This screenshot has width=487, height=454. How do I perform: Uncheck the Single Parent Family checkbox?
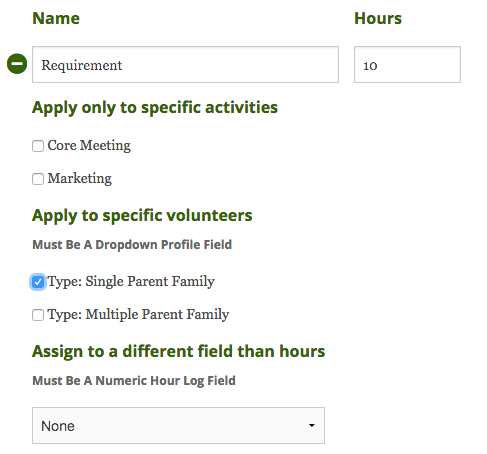pos(38,282)
